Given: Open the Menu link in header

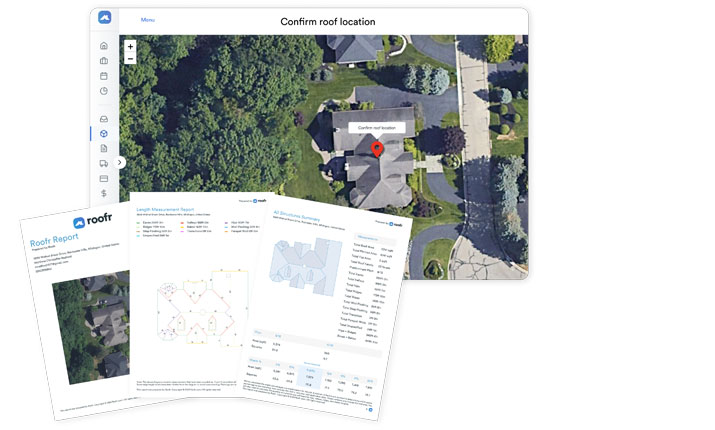Looking at the screenshot, I should coord(148,20).
